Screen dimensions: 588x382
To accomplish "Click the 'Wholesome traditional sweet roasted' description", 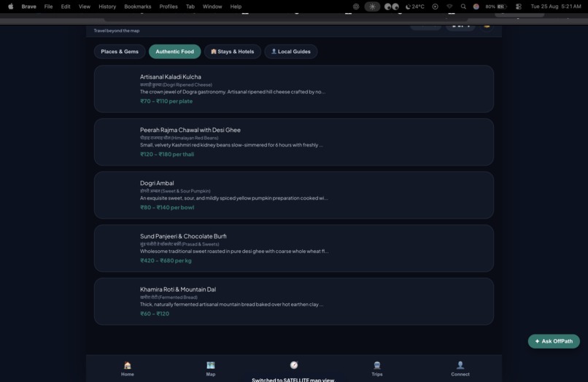I will click(234, 252).
